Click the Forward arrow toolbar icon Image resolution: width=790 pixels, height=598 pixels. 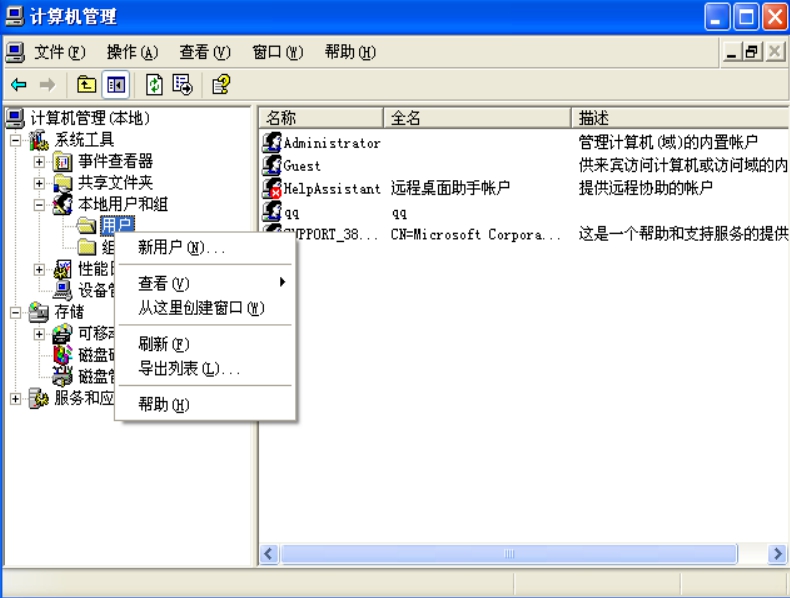(x=47, y=85)
